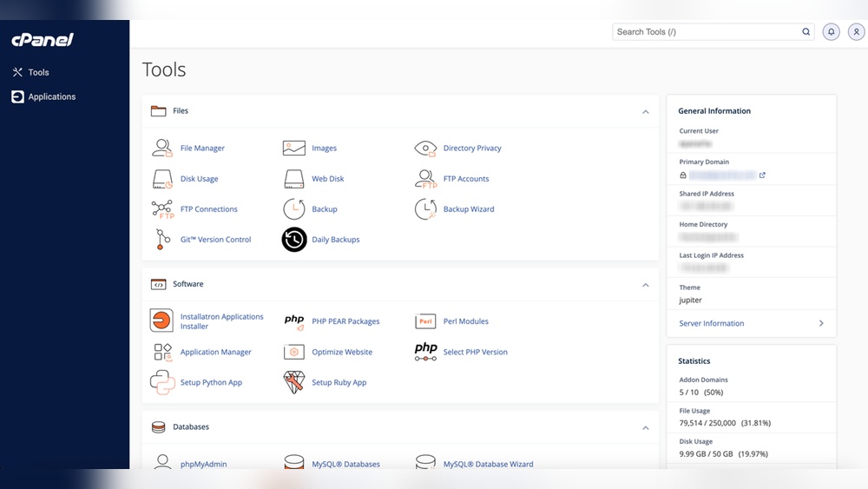The height and width of the screenshot is (489, 868).
Task: Open the Setup Python App link
Action: (211, 383)
